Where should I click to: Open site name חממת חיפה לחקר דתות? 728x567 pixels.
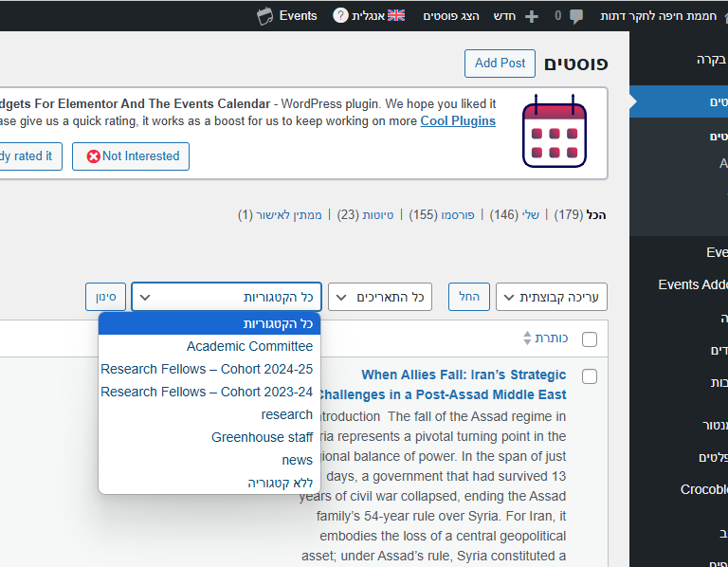[x=659, y=16]
